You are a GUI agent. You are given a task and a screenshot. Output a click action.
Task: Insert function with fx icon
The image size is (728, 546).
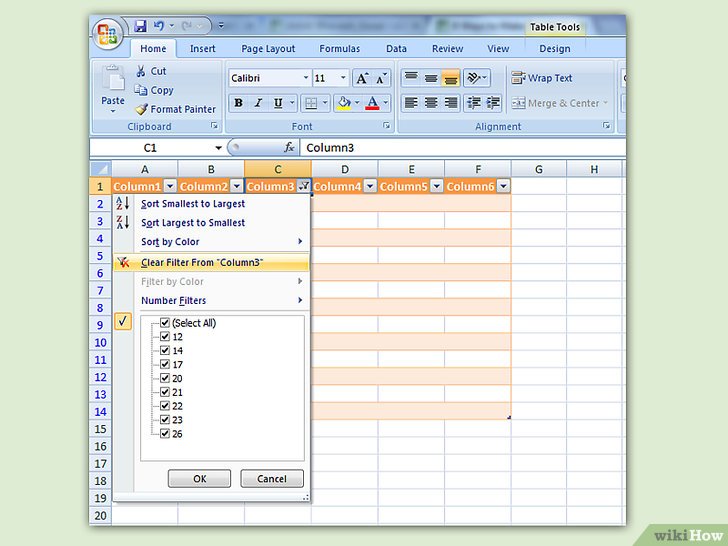[289, 148]
